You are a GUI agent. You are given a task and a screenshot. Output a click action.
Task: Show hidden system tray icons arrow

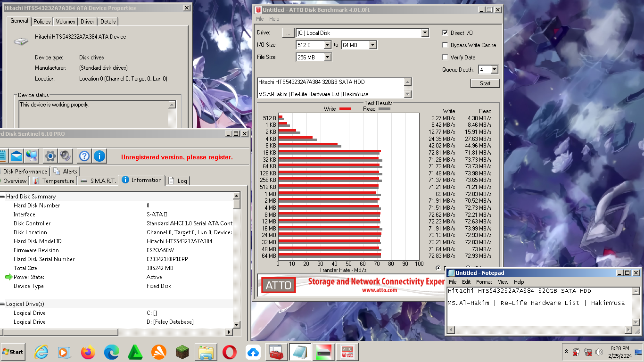coord(566,352)
